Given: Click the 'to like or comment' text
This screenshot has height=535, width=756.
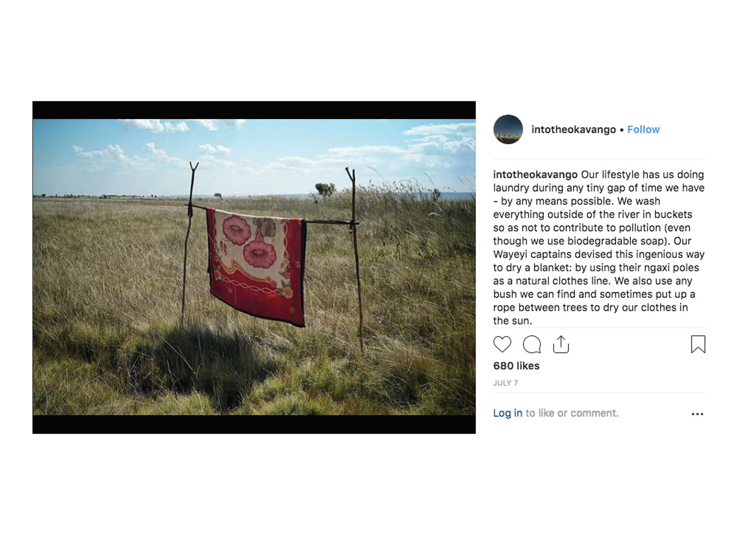Looking at the screenshot, I should coord(572,413).
